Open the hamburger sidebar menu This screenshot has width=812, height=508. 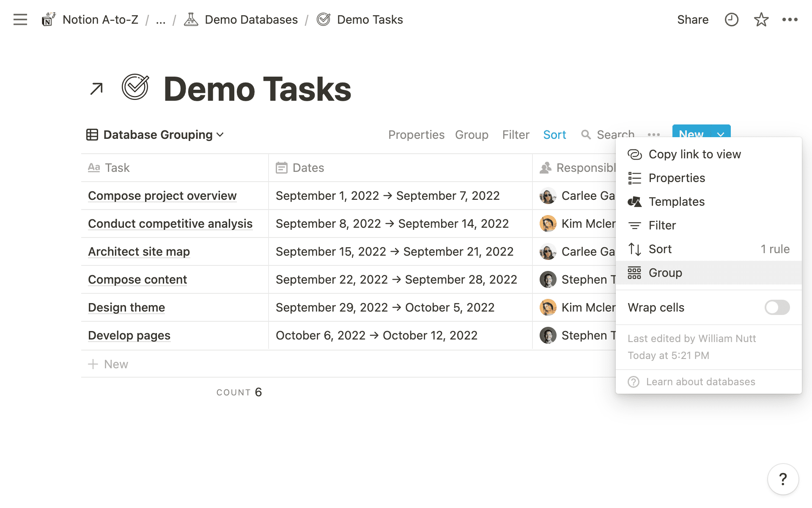[20, 19]
